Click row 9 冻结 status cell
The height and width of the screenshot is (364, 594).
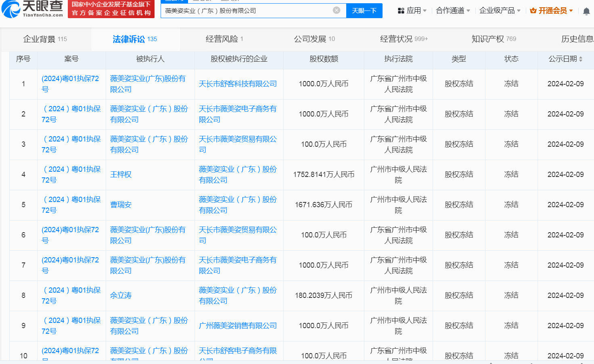[511, 326]
